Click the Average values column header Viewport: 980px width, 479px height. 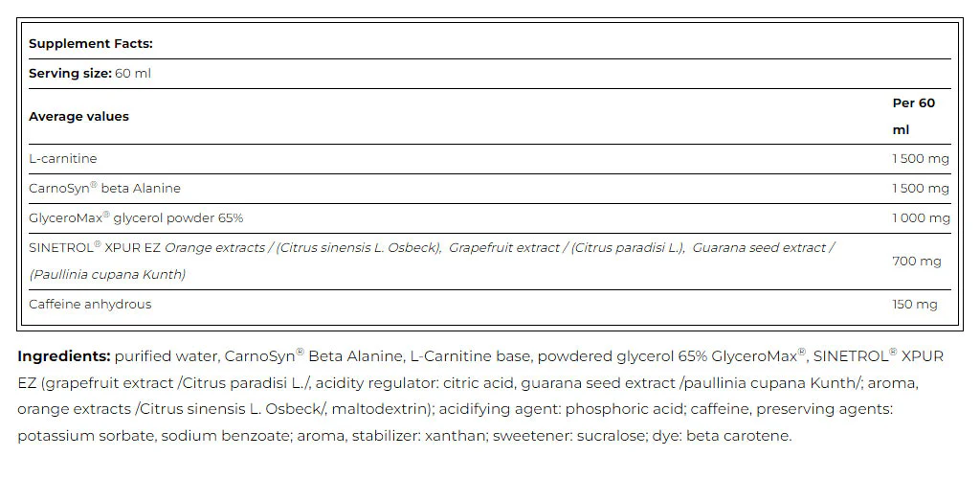pos(78,116)
